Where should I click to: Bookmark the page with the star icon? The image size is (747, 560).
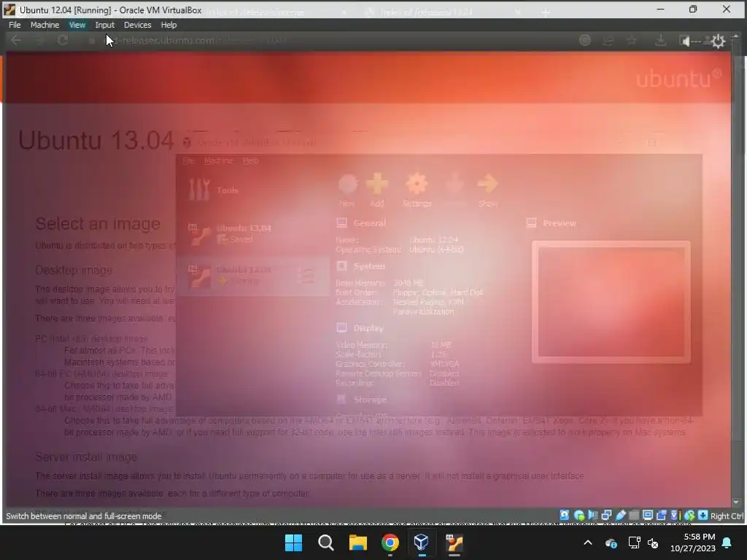632,41
